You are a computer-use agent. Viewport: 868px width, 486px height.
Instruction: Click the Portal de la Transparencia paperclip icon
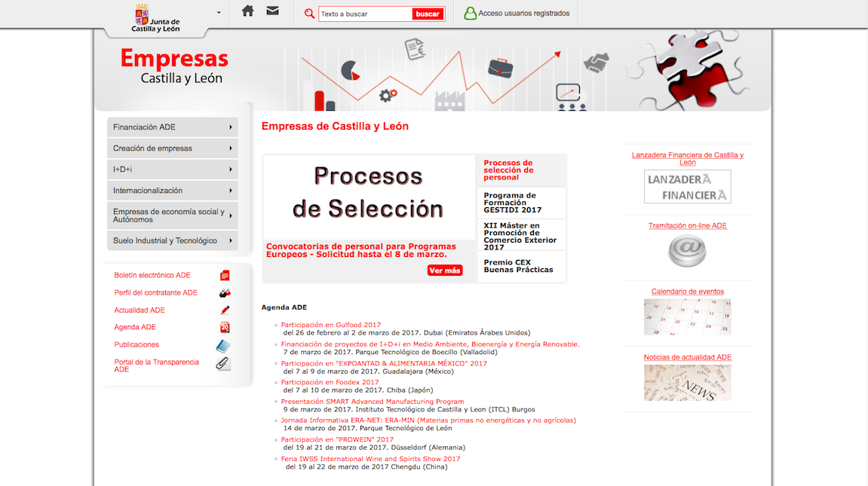[223, 364]
